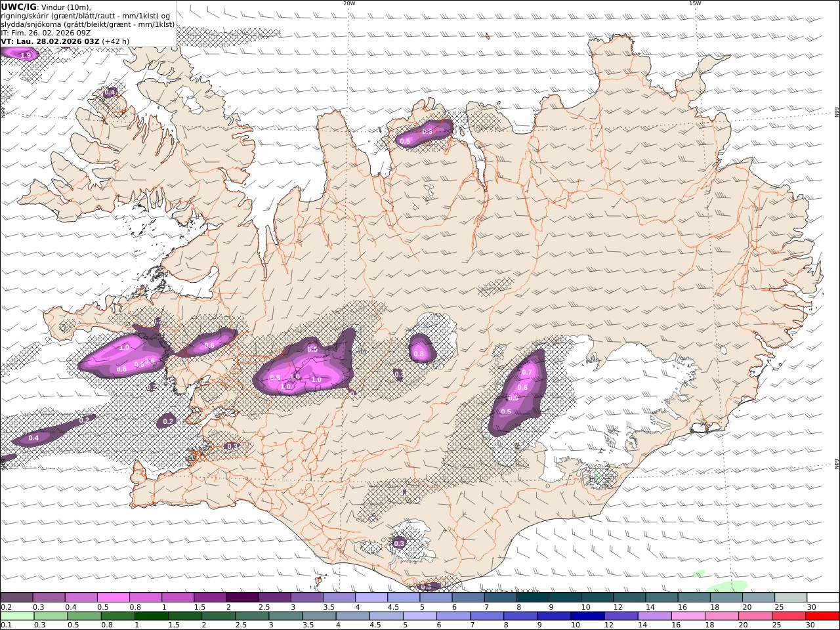Image resolution: width=840 pixels, height=630 pixels.
Task: Select the 0.3 green swatch, rain scale
Action: (x=51, y=616)
